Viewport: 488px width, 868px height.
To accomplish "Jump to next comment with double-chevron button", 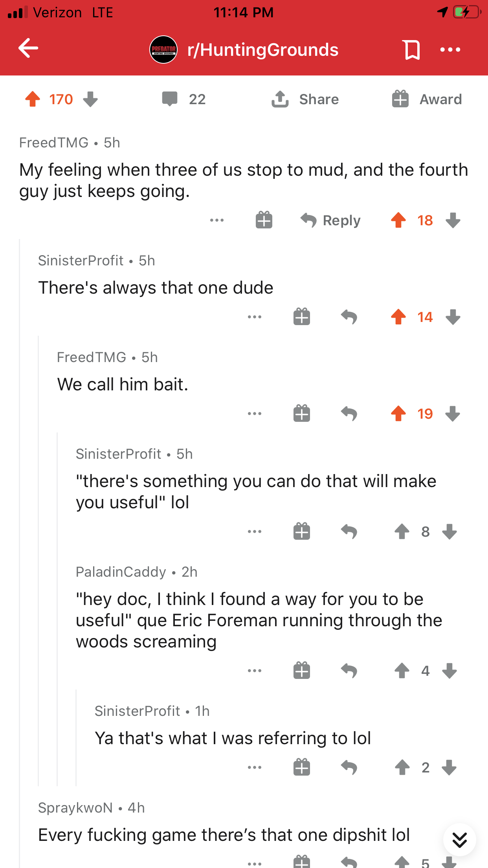I will coord(459,840).
